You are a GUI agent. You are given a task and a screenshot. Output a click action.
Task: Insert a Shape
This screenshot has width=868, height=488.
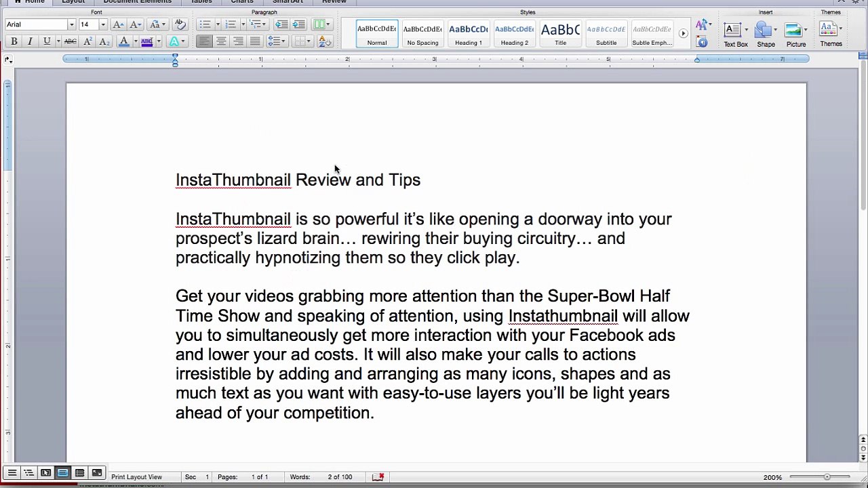[766, 35]
